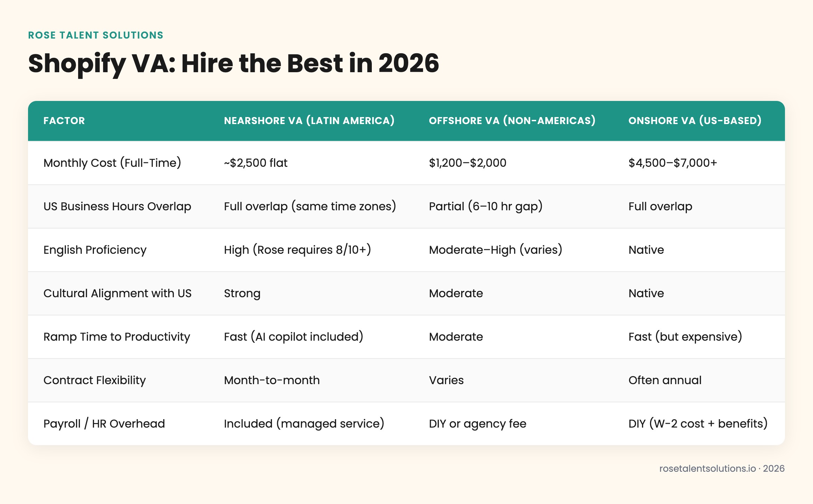Click the '$1,200–$2,000' cell

click(x=467, y=163)
